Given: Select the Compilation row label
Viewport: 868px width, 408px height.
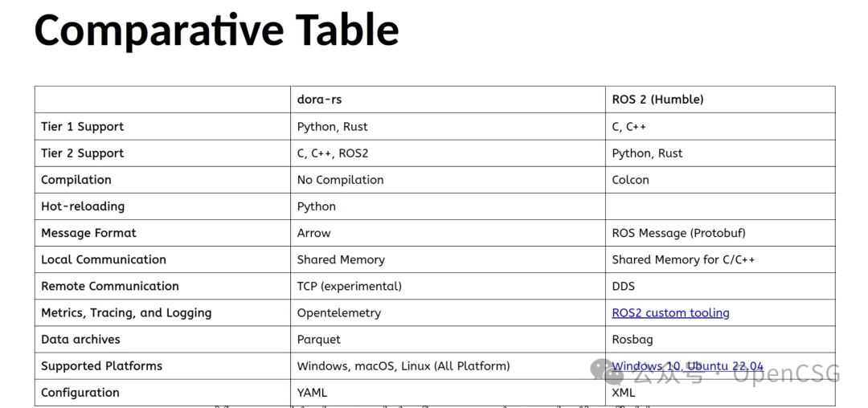Looking at the screenshot, I should click(x=76, y=179).
